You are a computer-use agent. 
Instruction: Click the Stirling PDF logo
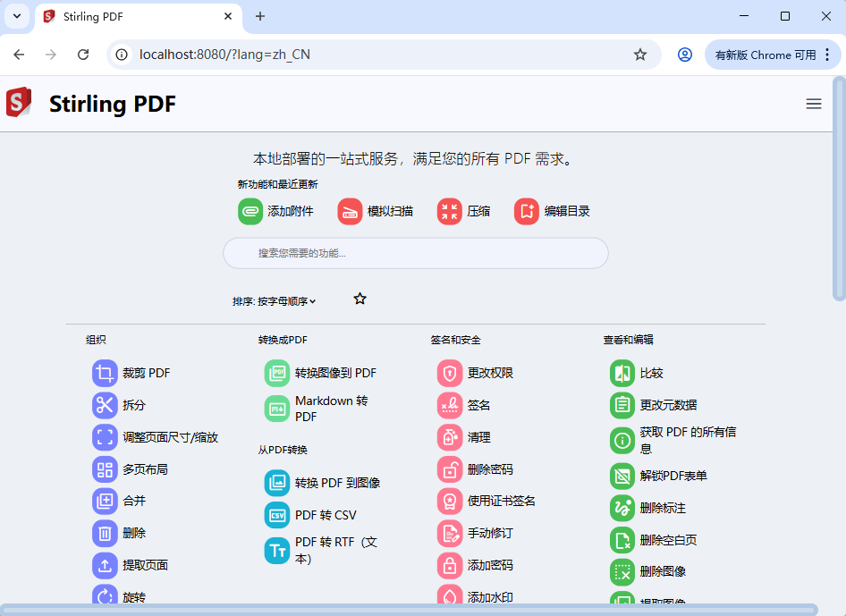[x=19, y=102]
